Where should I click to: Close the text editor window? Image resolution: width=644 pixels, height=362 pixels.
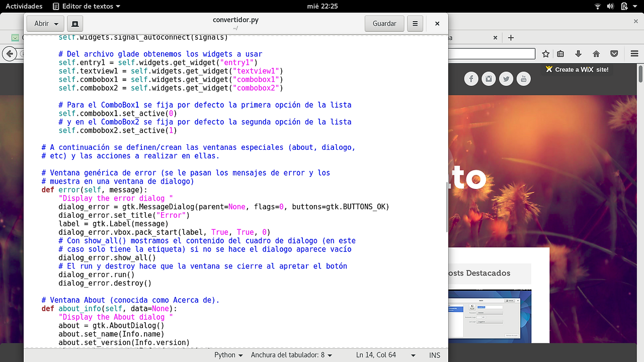click(x=437, y=24)
